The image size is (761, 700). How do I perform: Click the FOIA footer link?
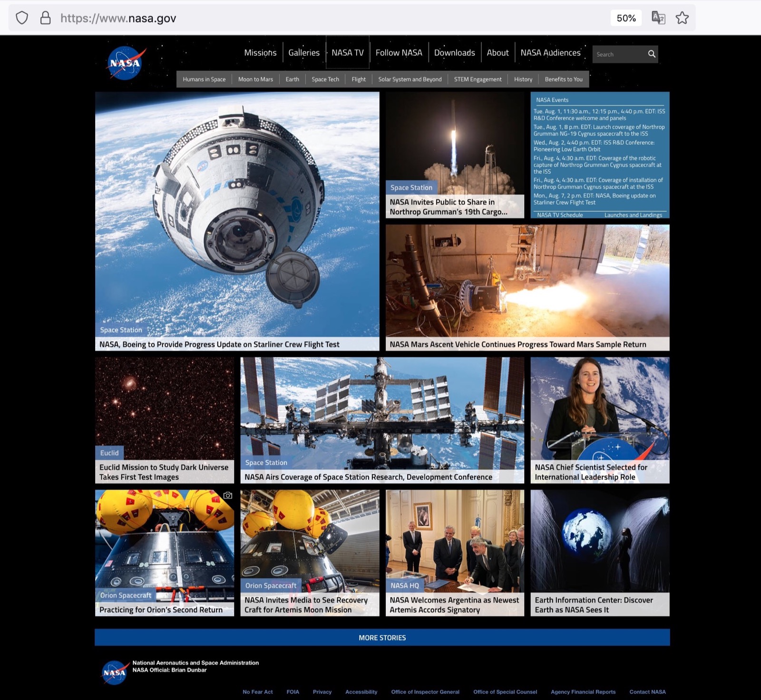click(293, 692)
